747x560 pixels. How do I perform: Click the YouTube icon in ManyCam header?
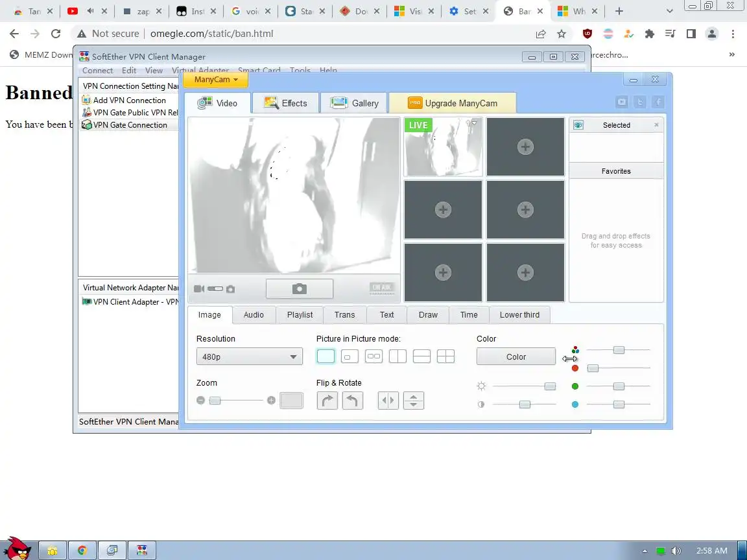[x=622, y=102]
